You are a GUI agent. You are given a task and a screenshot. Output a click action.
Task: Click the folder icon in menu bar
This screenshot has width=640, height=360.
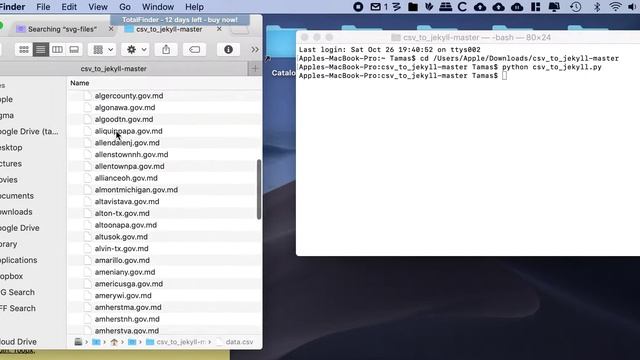coord(413,7)
